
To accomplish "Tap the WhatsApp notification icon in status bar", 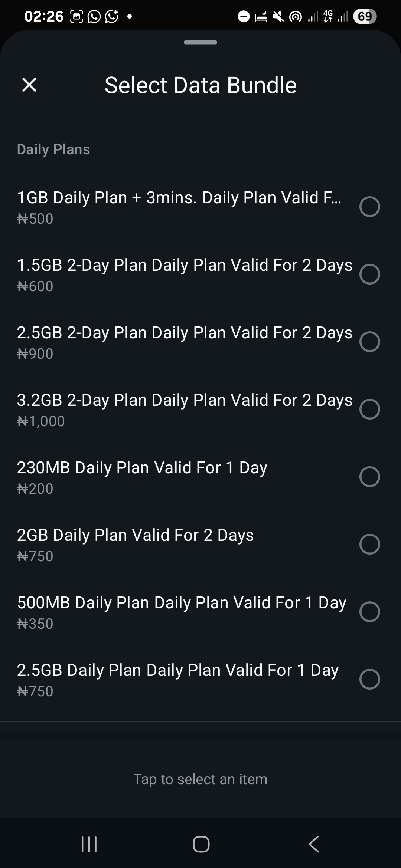I will [x=94, y=16].
